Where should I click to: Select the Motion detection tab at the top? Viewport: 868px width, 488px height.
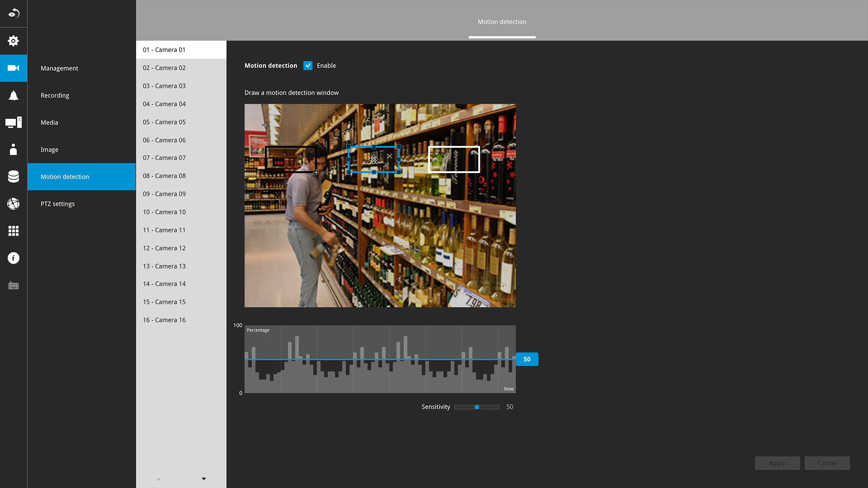tap(502, 22)
